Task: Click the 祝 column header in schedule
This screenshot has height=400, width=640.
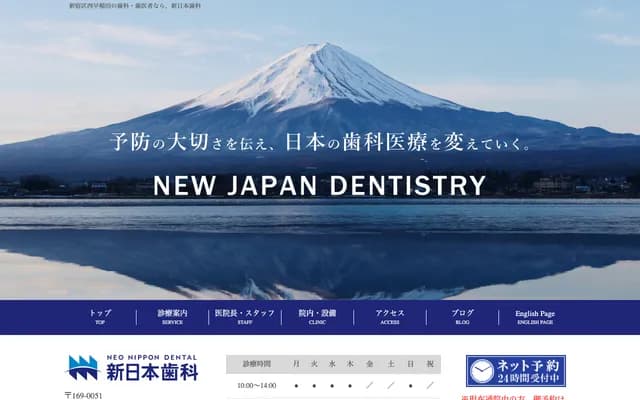Action: pyautogui.click(x=430, y=364)
